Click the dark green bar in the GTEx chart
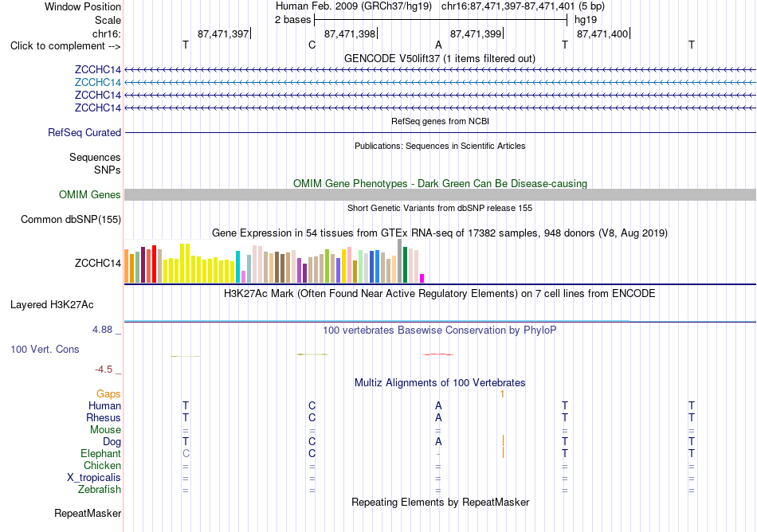 click(x=405, y=264)
